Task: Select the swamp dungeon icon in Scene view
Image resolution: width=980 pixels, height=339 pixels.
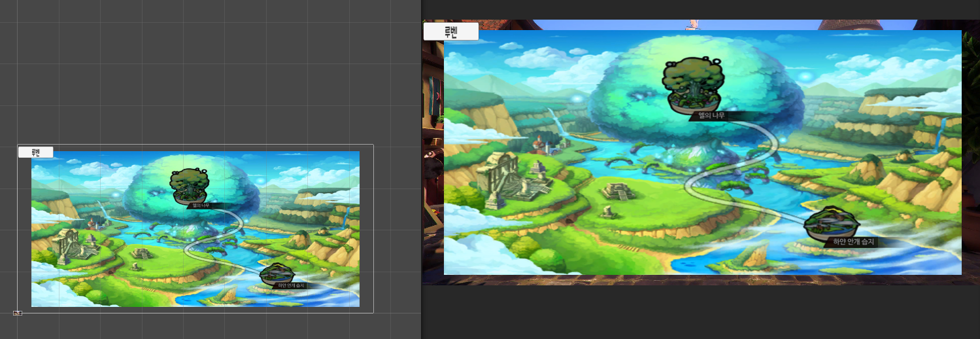Action: (277, 274)
